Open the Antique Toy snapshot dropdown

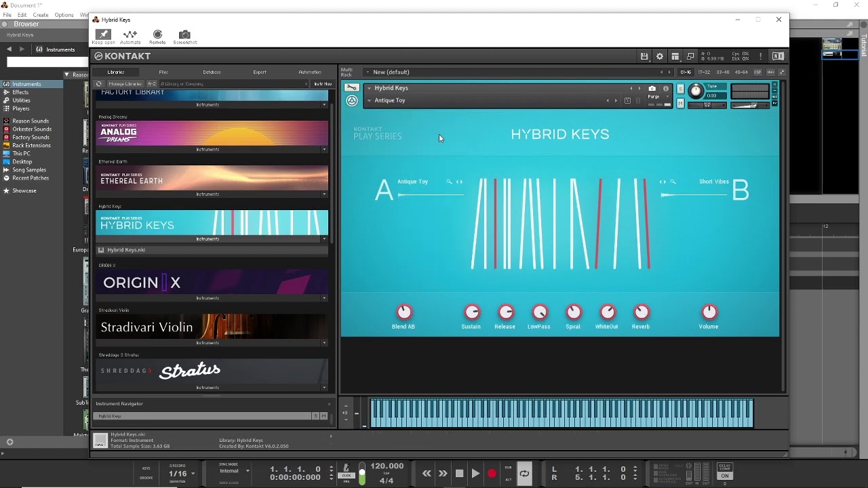coord(369,100)
